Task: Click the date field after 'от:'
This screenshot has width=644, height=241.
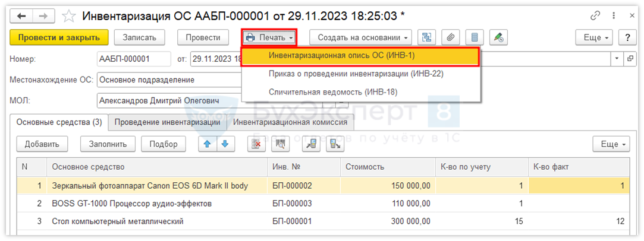Action: 216,59
